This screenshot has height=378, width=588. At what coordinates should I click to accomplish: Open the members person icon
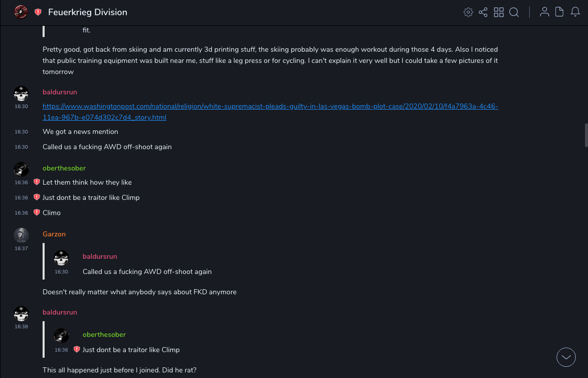(544, 12)
